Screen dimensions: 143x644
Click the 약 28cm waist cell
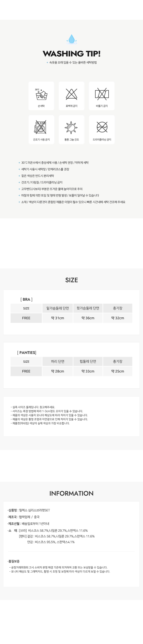click(x=57, y=371)
